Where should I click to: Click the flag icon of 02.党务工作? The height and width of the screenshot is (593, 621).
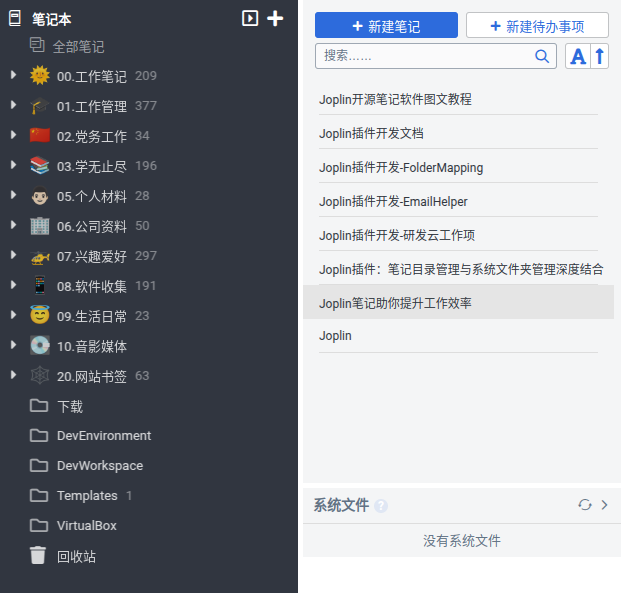[x=40, y=135]
